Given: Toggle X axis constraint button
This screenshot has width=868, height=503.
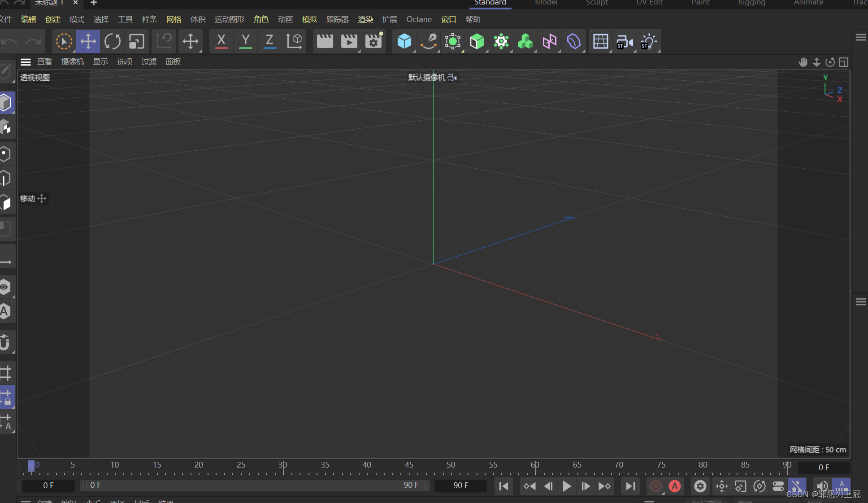Looking at the screenshot, I should pyautogui.click(x=221, y=41).
